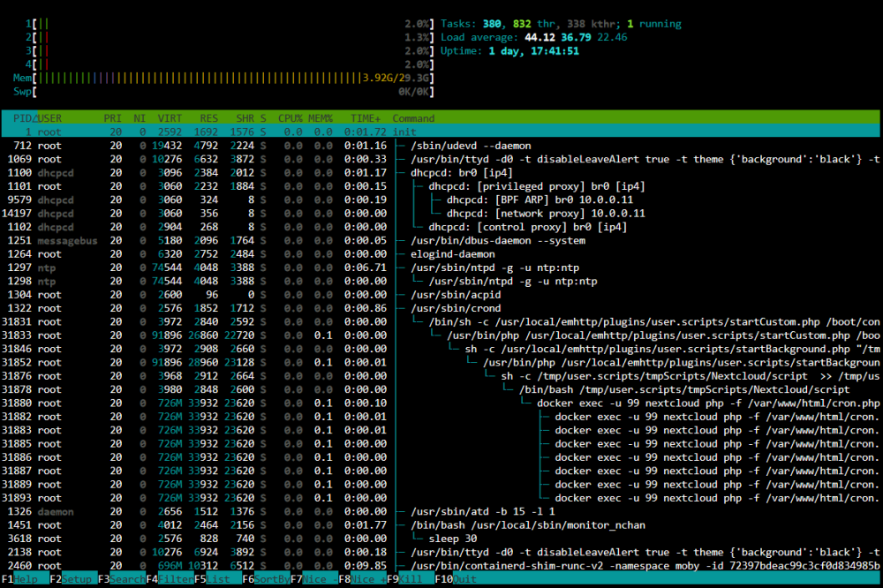Image resolution: width=883 pixels, height=588 pixels.
Task: Click the Swp usage meter
Action: tap(223, 91)
